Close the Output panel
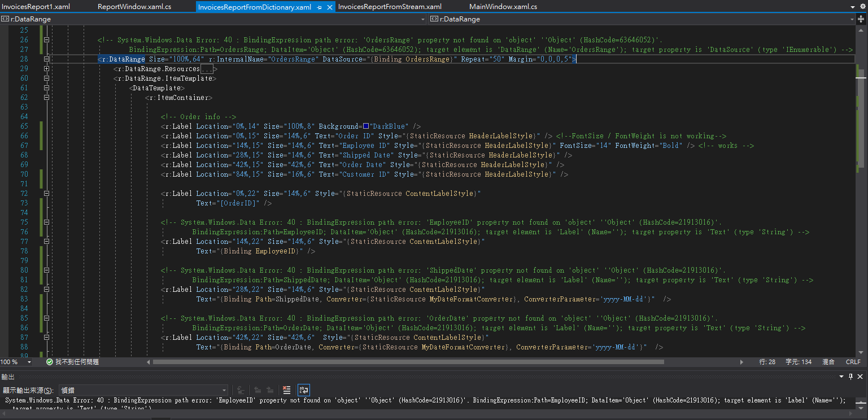The image size is (868, 420). [861, 377]
